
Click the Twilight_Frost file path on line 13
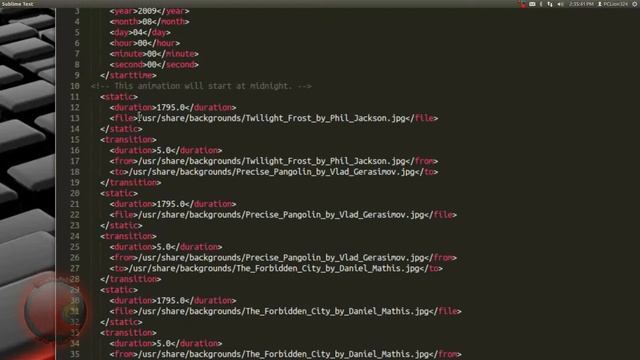click(x=272, y=118)
